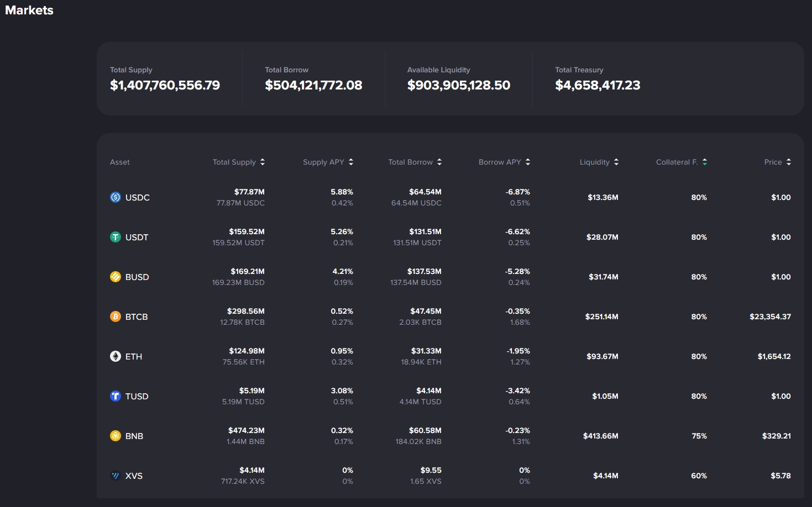The image size is (812, 507).
Task: Click BNB price $329.21
Action: tap(777, 436)
